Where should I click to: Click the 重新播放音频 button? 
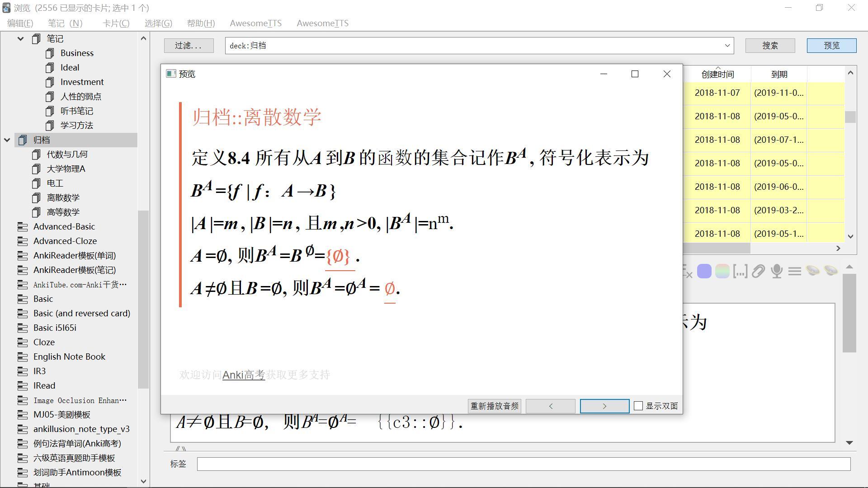[x=494, y=406]
